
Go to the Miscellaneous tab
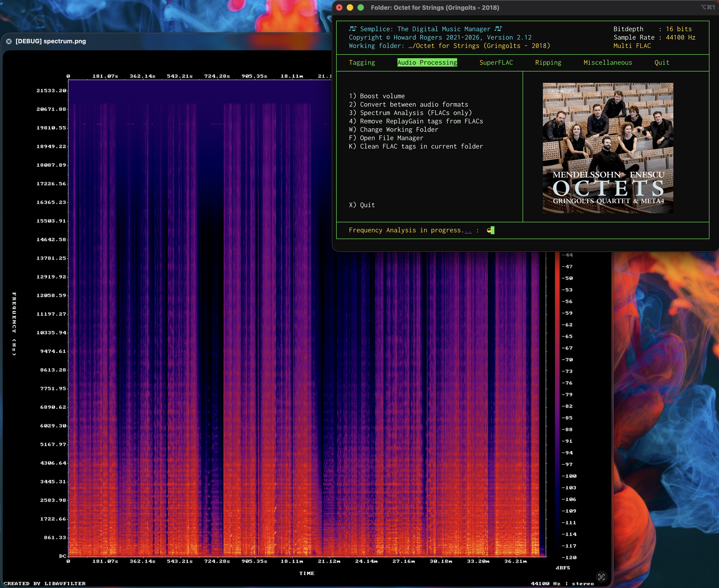tap(607, 63)
